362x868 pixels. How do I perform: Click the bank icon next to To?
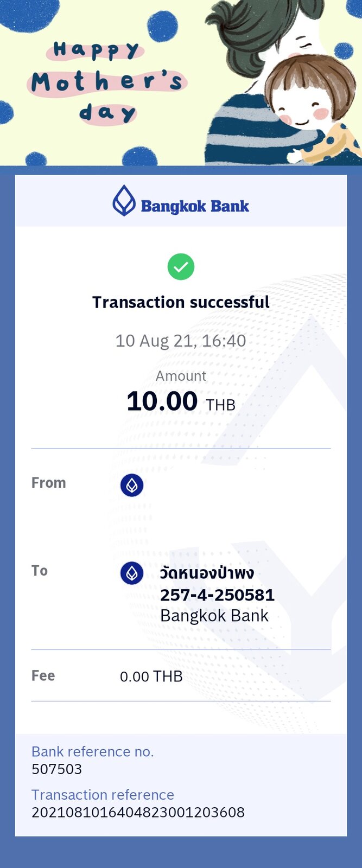(132, 573)
